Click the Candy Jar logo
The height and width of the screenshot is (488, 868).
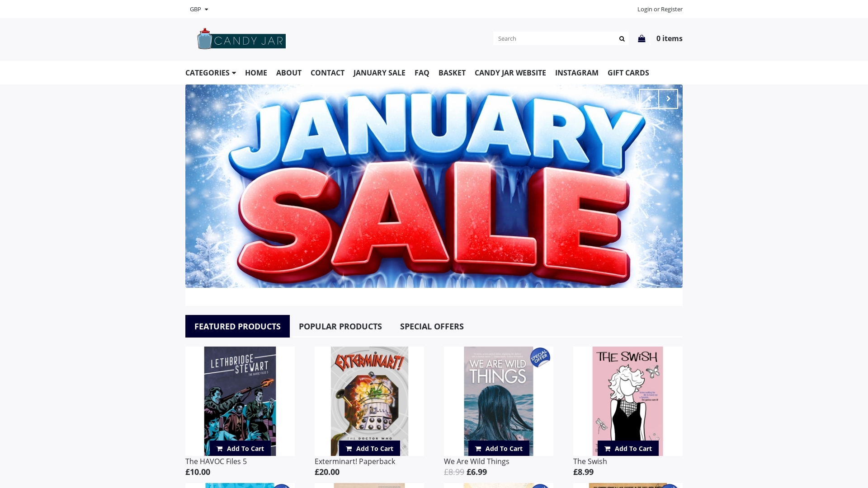(x=241, y=39)
